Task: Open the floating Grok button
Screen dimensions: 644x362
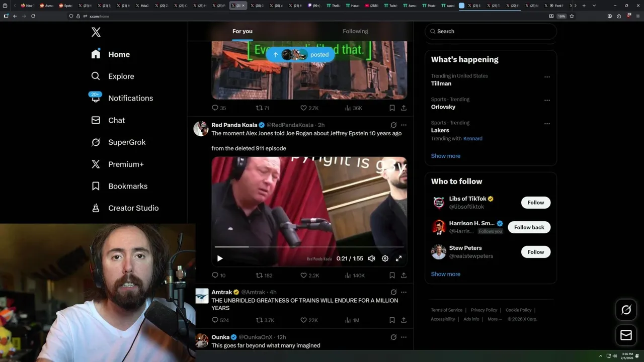Action: (626, 310)
